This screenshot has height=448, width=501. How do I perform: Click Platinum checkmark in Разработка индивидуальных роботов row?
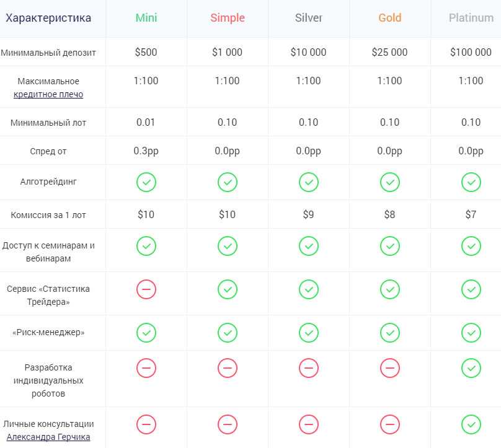pos(471,368)
